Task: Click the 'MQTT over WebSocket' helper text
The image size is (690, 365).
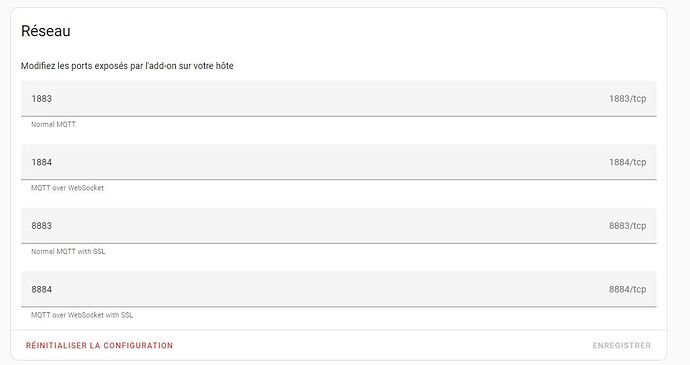Action: [67, 188]
